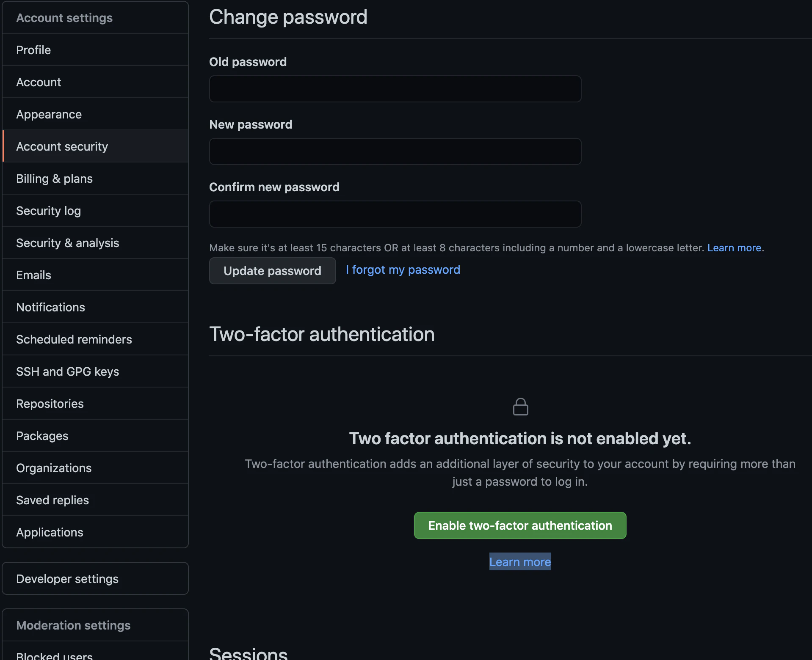
Task: Open Blocked users settings
Action: 95,652
